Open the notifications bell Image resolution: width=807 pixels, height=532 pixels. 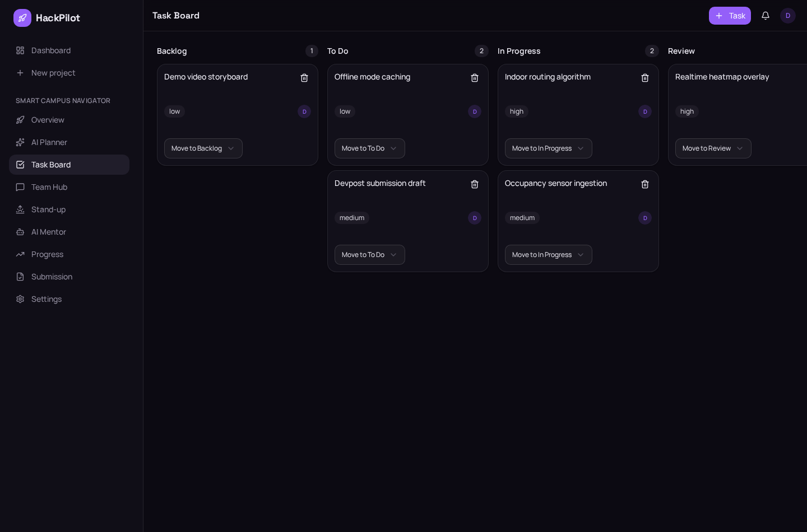[x=766, y=16]
